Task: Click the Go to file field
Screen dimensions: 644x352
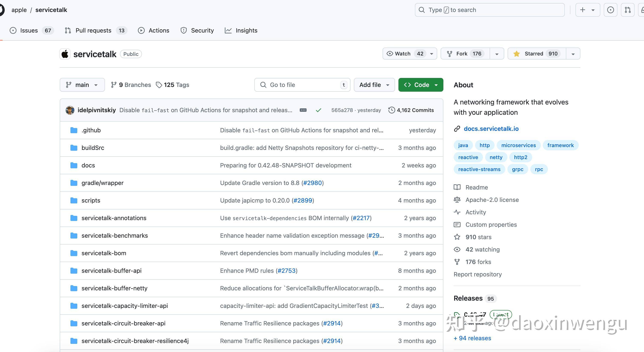Action: [x=302, y=85]
